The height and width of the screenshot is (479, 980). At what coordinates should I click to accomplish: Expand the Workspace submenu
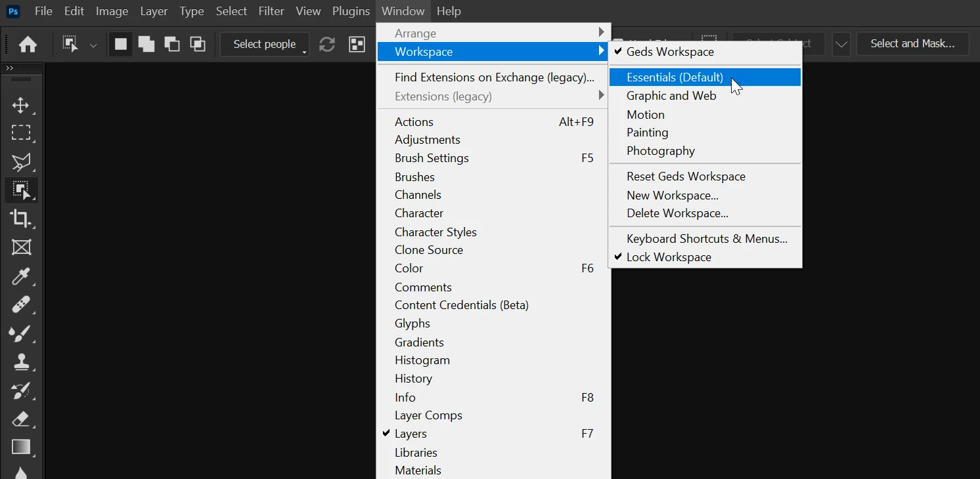493,51
